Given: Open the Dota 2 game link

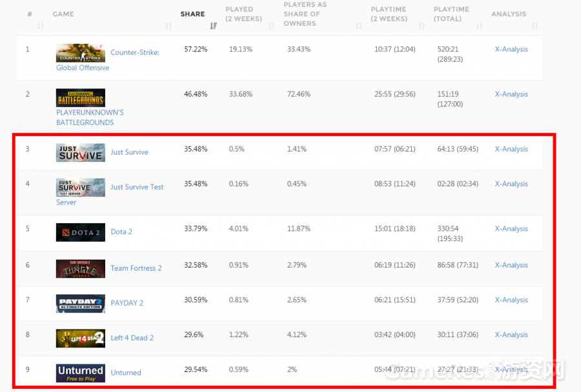Looking at the screenshot, I should click(121, 232).
